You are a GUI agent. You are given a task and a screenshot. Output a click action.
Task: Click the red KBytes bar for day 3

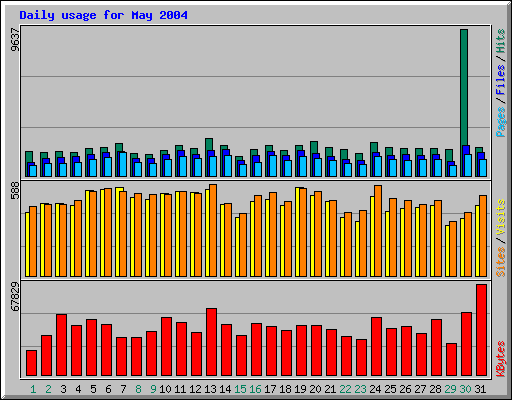click(61, 345)
